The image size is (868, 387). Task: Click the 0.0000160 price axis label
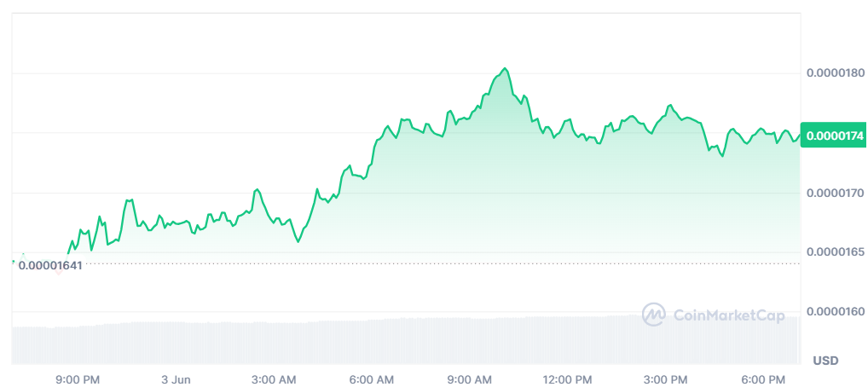tap(835, 312)
